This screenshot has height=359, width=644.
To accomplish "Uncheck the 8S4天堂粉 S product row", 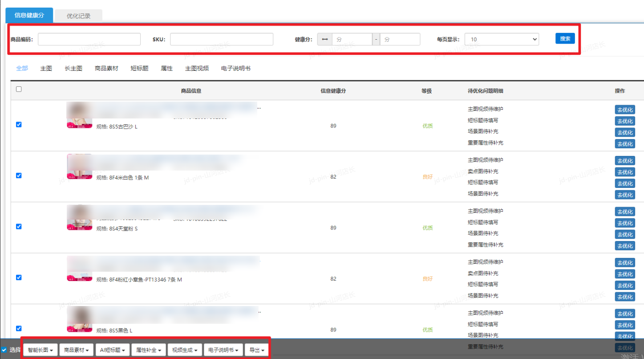I will click(x=19, y=226).
